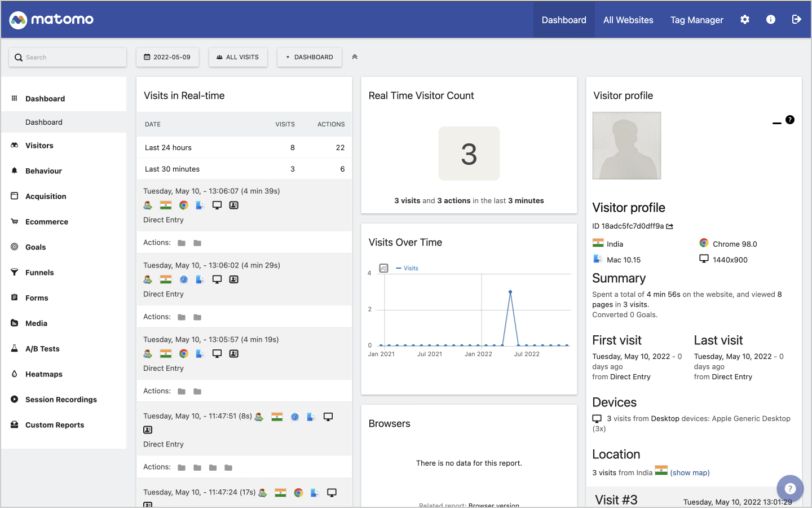
Task: Expand the Dashboard dropdown selector
Action: [x=310, y=57]
